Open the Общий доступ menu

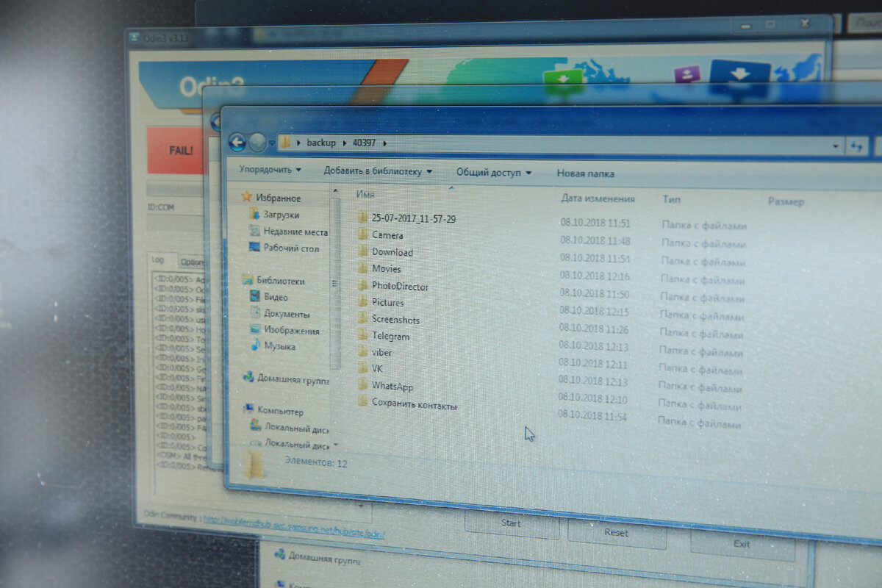493,173
